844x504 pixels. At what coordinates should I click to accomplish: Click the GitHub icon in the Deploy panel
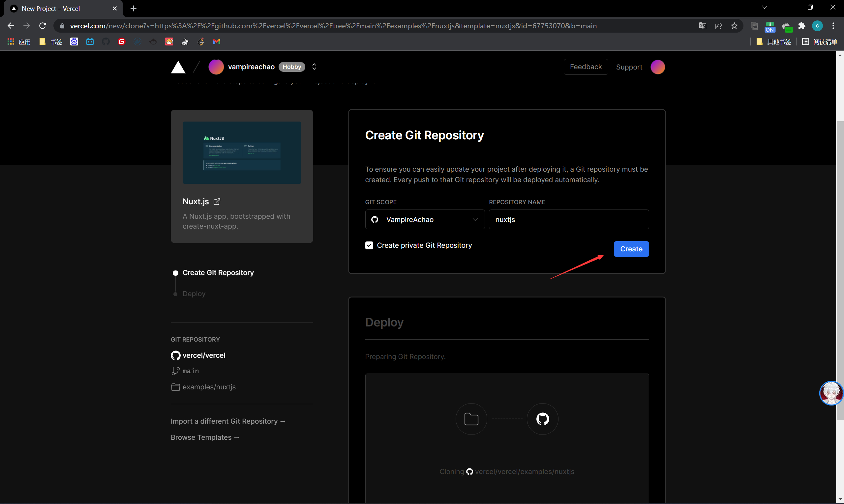coord(542,419)
